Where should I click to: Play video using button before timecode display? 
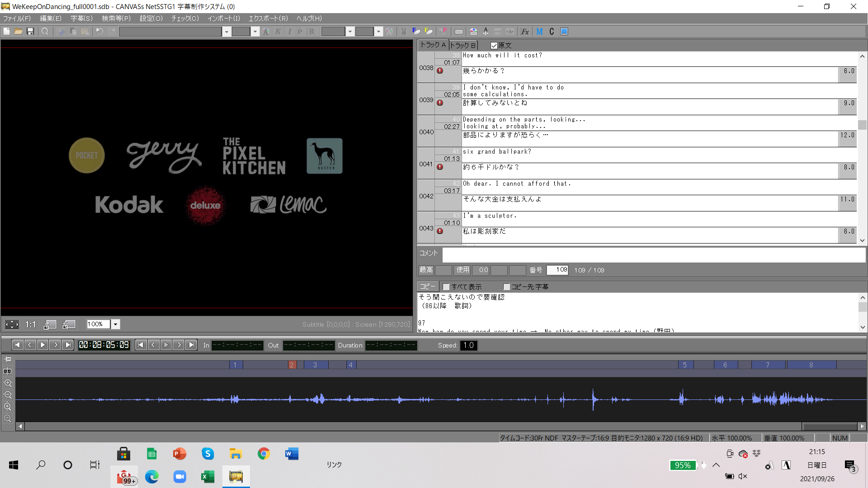[42, 345]
